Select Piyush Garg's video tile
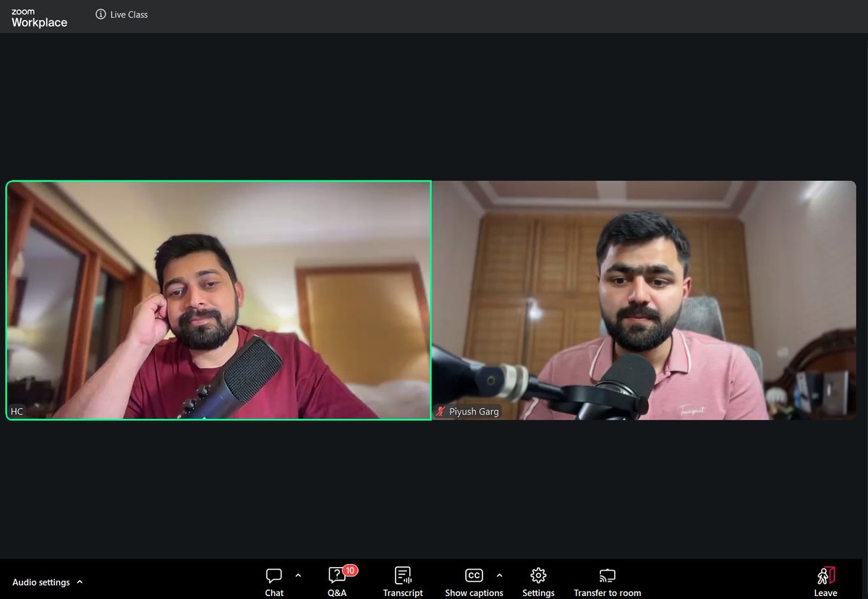The width and height of the screenshot is (868, 599). pos(644,299)
